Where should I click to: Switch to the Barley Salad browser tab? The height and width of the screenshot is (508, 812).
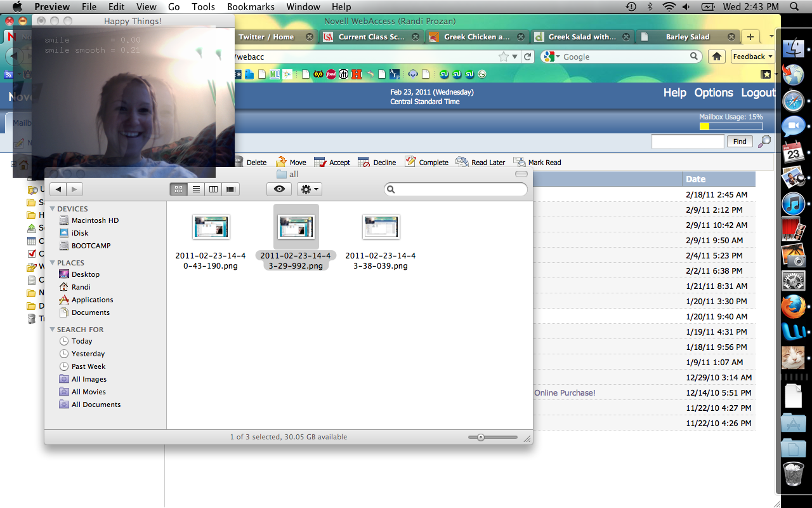coord(688,37)
